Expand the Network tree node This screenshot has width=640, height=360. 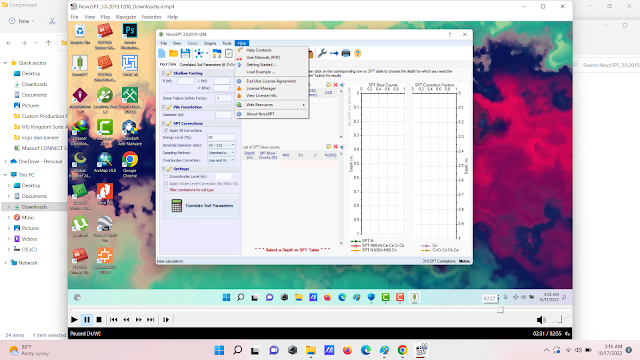(x=5, y=263)
